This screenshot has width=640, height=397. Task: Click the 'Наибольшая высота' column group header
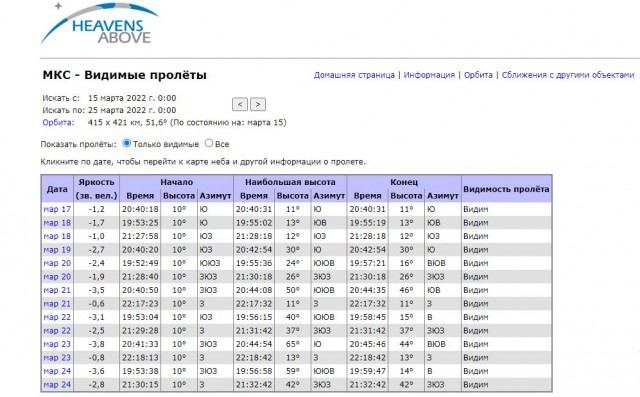[290, 182]
